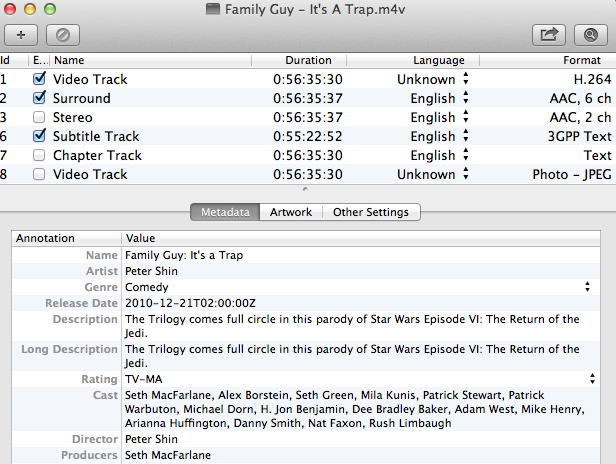Click the Name column header in tracks table
The height and width of the screenshot is (464, 616).
pyautogui.click(x=151, y=60)
